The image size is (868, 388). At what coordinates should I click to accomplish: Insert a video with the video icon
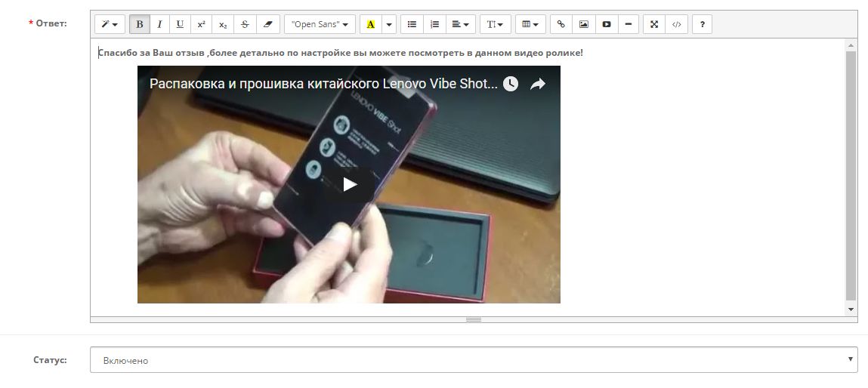pyautogui.click(x=607, y=24)
